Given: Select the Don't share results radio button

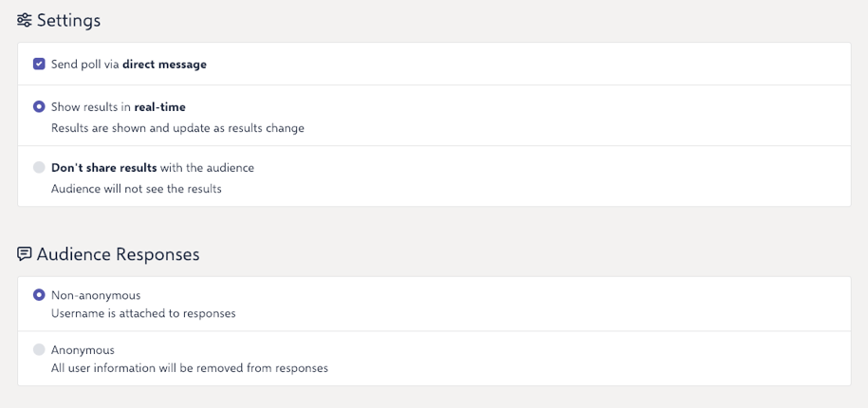Looking at the screenshot, I should (39, 167).
